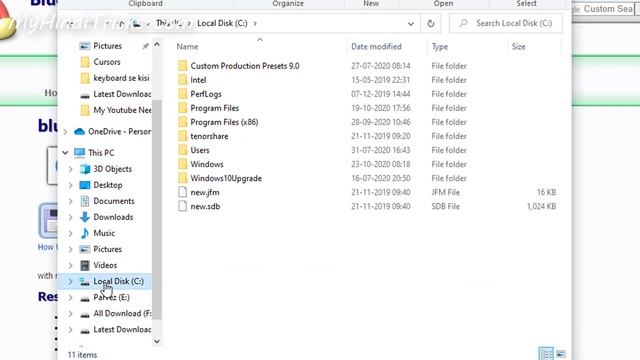Click the This PC computer icon
The width and height of the screenshot is (640, 360).
pos(79,153)
